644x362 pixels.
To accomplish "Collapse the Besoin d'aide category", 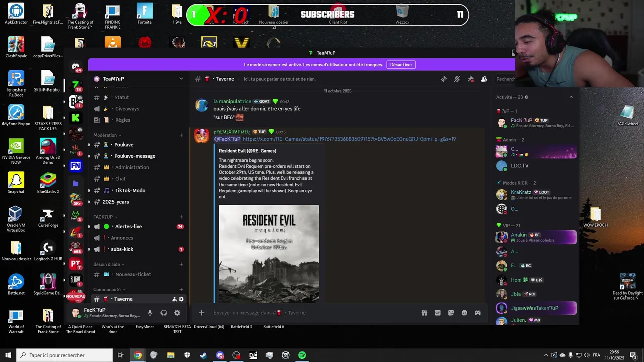I will click(x=109, y=264).
